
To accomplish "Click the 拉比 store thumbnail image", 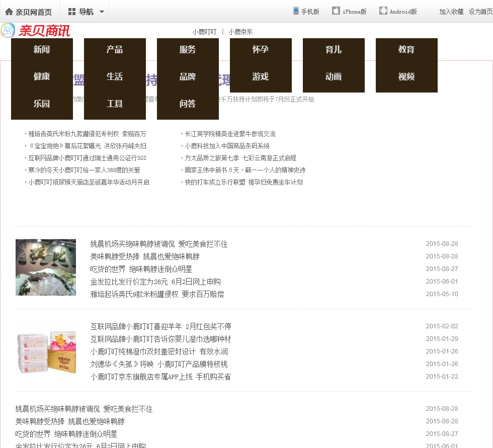I will pyautogui.click(x=46, y=267).
